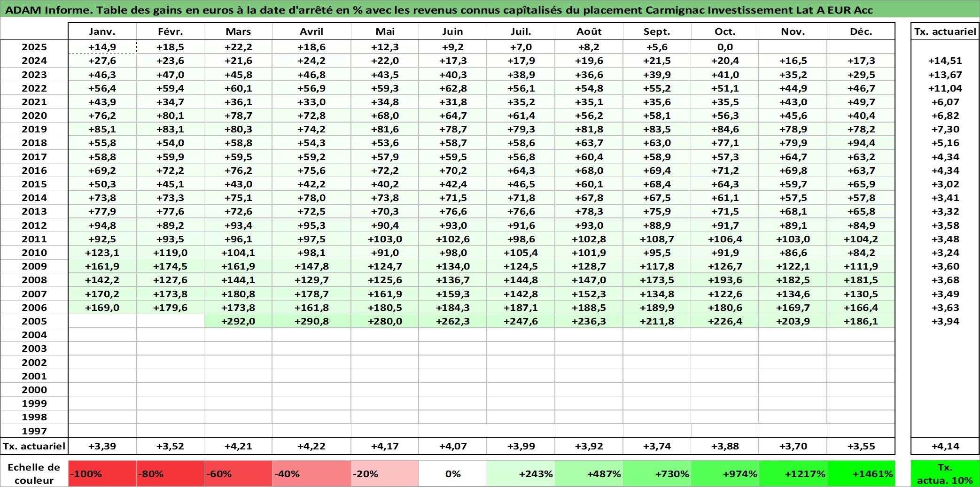
Task: Select the +189,9 cell for Sept. 2006
Action: point(657,308)
